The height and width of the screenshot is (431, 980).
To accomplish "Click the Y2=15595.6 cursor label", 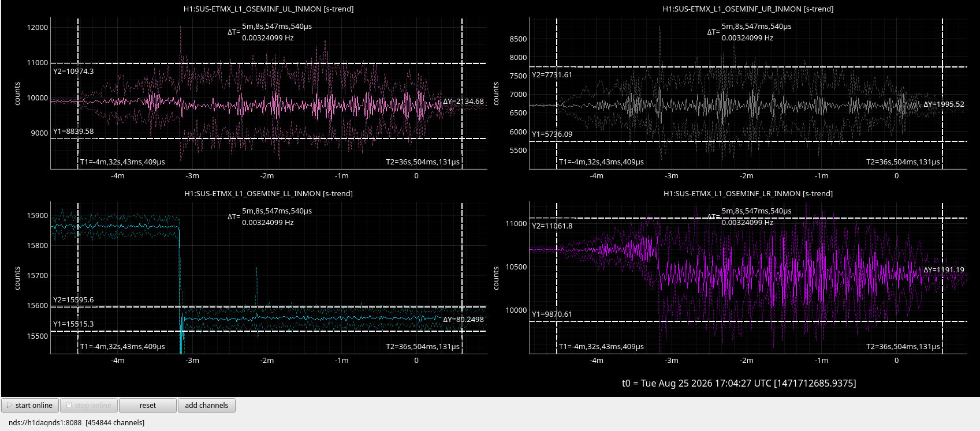I will pyautogui.click(x=73, y=299).
